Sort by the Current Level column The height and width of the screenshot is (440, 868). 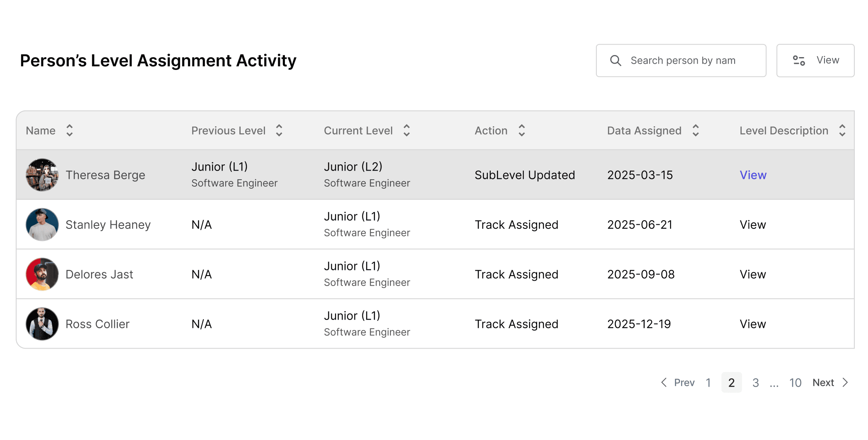[x=407, y=130]
